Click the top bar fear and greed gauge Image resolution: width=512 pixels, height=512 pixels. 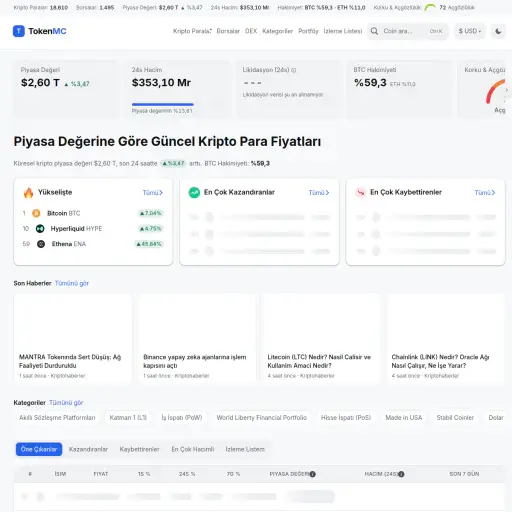430,7
